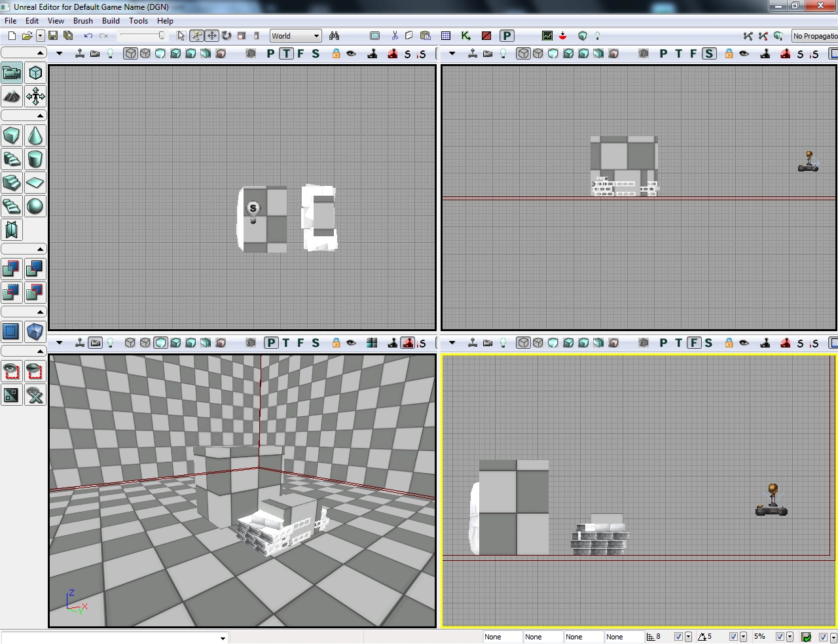Switch top-left viewport to Front (F)
This screenshot has width=838, height=644.
[x=301, y=54]
